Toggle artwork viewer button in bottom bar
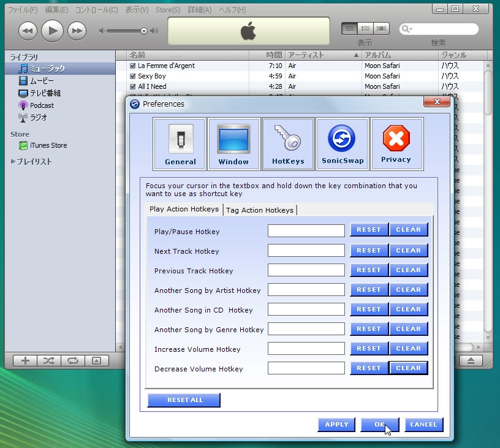The image size is (500, 448). coord(97,360)
